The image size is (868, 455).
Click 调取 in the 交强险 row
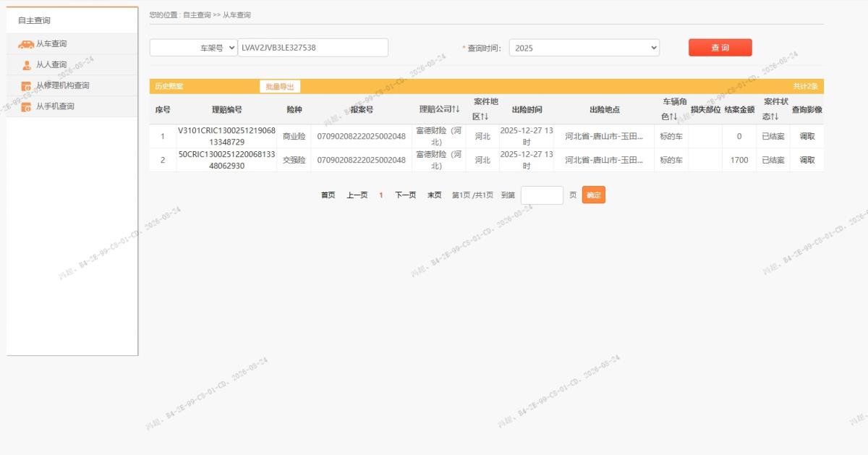807,161
